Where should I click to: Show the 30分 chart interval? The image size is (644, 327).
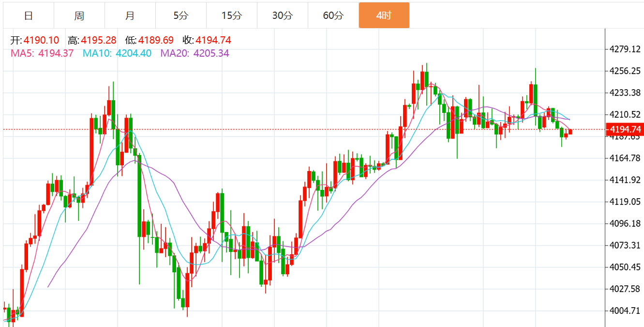click(x=283, y=16)
